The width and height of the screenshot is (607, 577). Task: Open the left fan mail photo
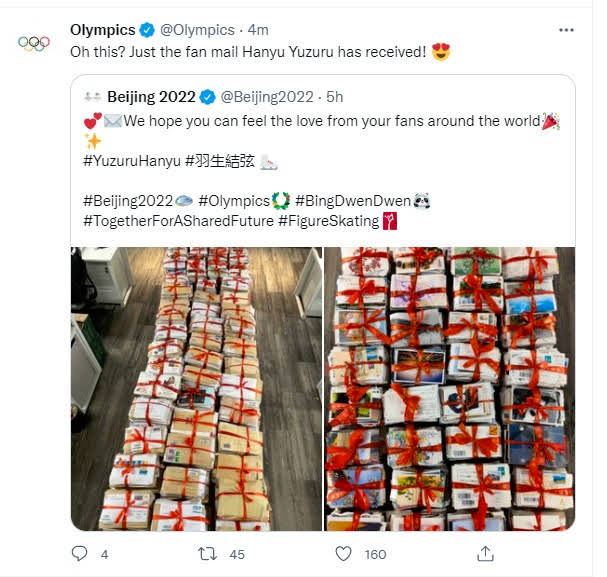pyautogui.click(x=197, y=388)
